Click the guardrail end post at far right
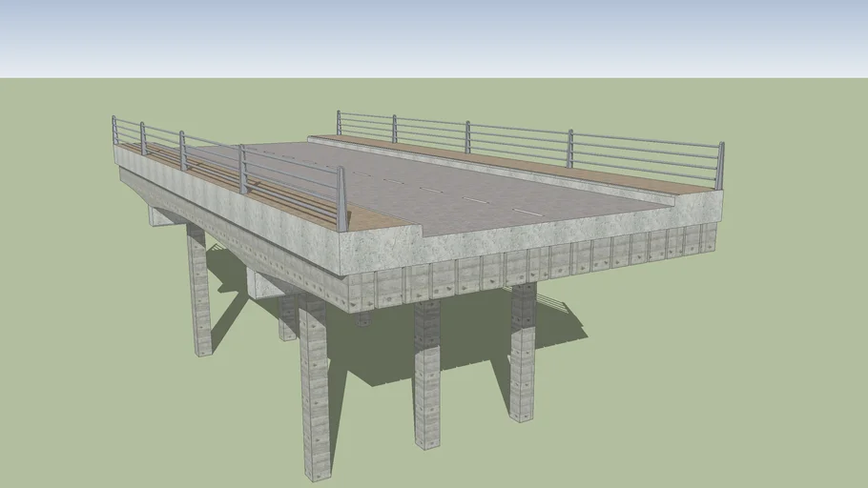 (721, 166)
